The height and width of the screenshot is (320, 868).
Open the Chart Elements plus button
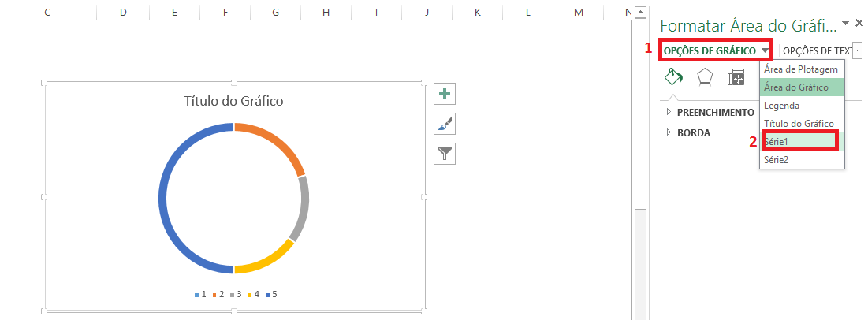(445, 95)
